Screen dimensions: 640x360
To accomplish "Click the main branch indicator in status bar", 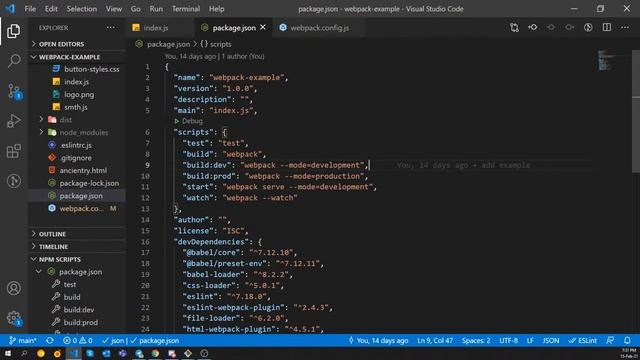I will click(23, 340).
